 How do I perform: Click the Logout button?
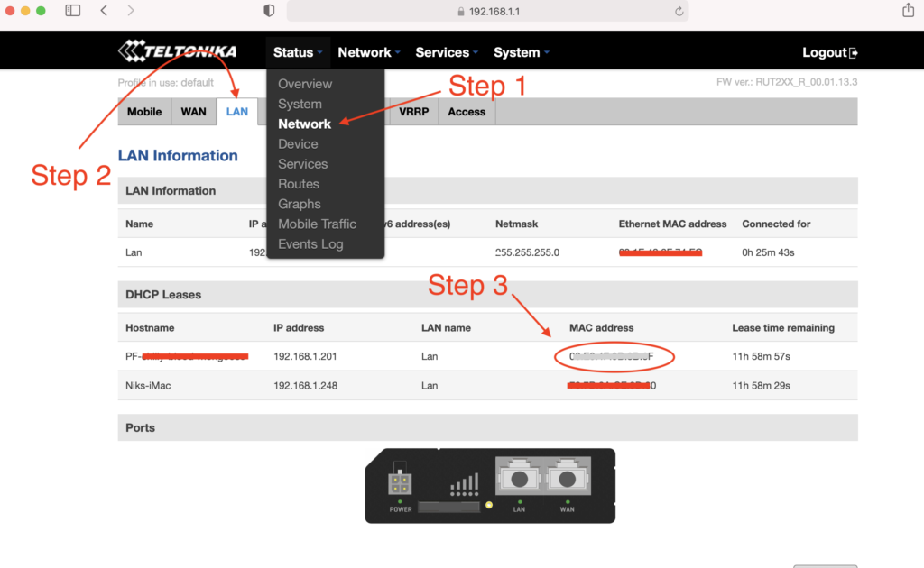[x=829, y=52]
